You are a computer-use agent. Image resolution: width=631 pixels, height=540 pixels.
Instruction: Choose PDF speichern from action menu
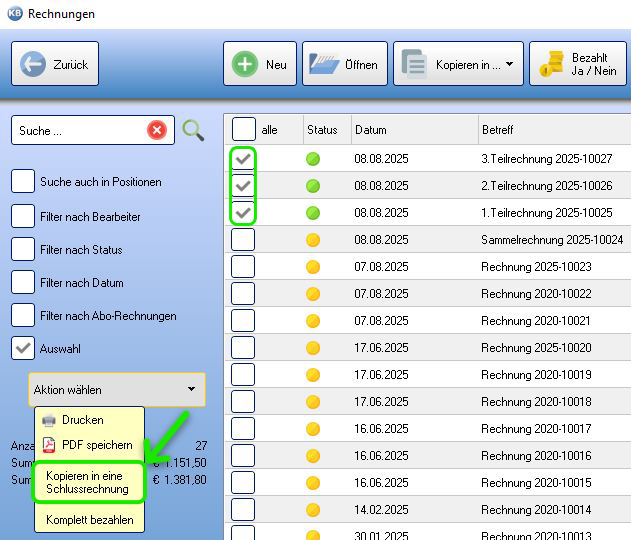pyautogui.click(x=89, y=445)
